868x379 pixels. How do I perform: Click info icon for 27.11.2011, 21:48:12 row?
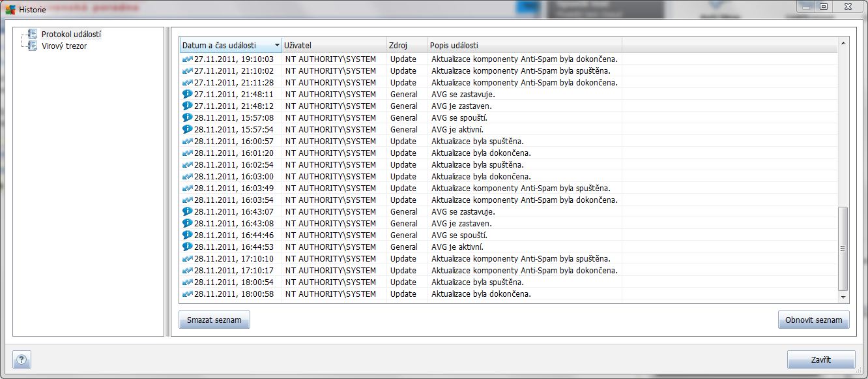[x=188, y=106]
